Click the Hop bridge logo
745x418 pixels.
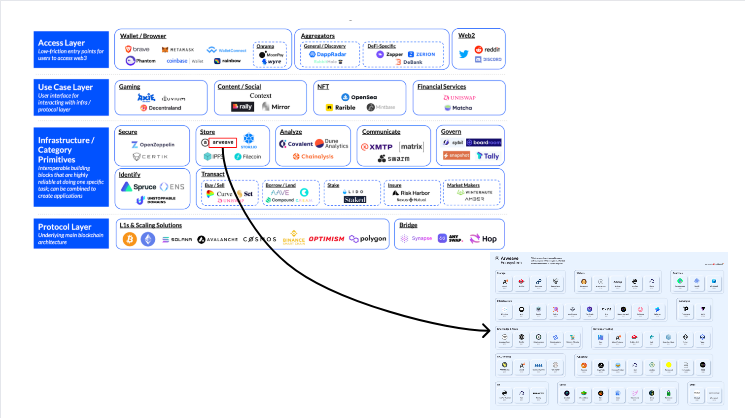tap(483, 238)
